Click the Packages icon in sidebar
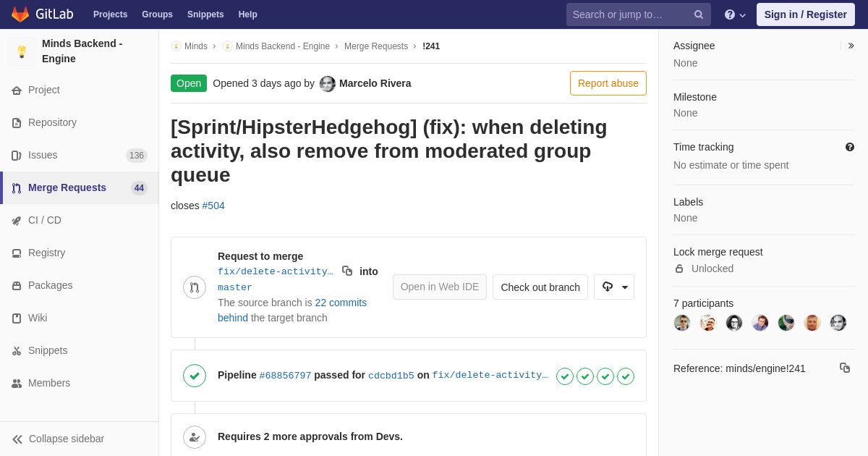Screen dimensions: 868x456 click(17, 286)
